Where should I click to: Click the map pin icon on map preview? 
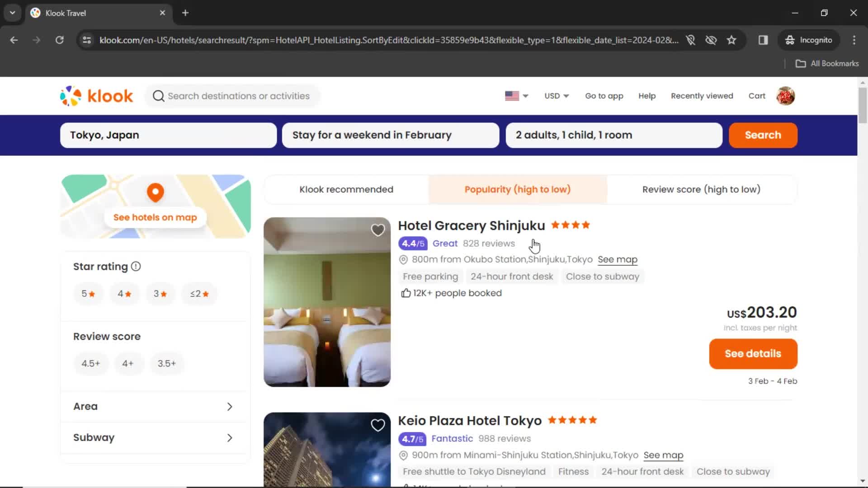[x=156, y=193]
